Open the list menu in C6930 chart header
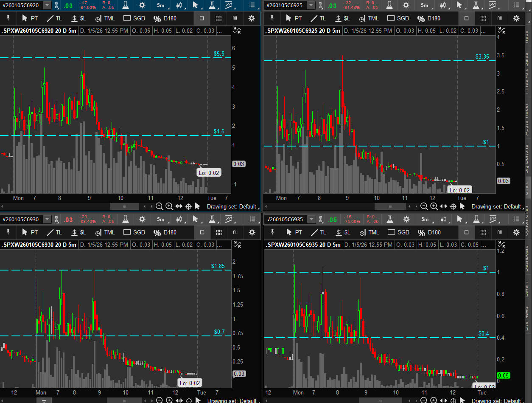 click(253, 220)
